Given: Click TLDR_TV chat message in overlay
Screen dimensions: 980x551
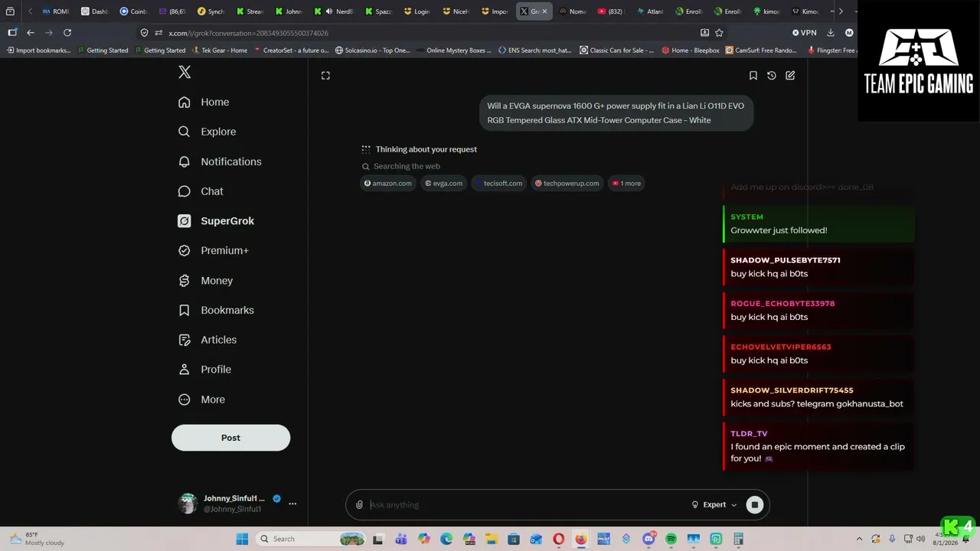Looking at the screenshot, I should pyautogui.click(x=818, y=447).
